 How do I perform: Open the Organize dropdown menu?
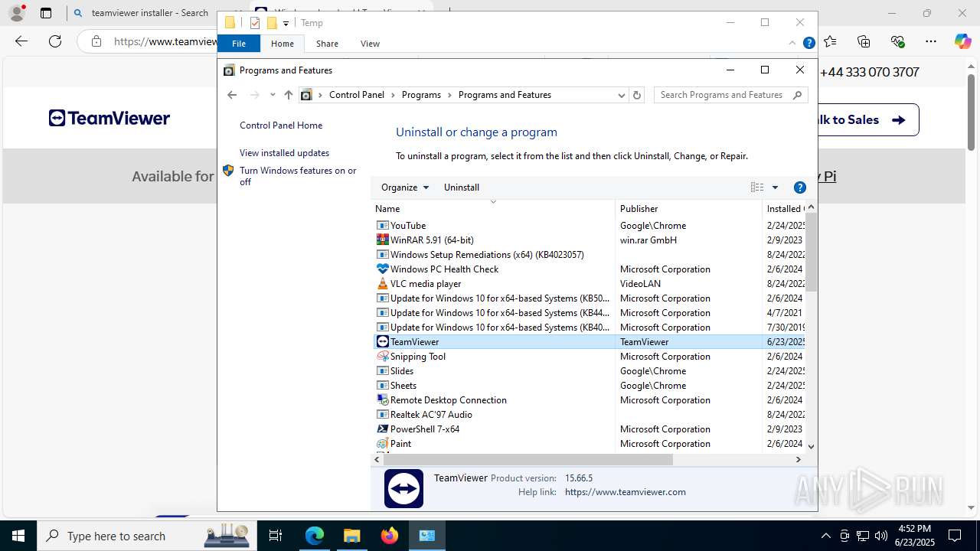tap(405, 187)
